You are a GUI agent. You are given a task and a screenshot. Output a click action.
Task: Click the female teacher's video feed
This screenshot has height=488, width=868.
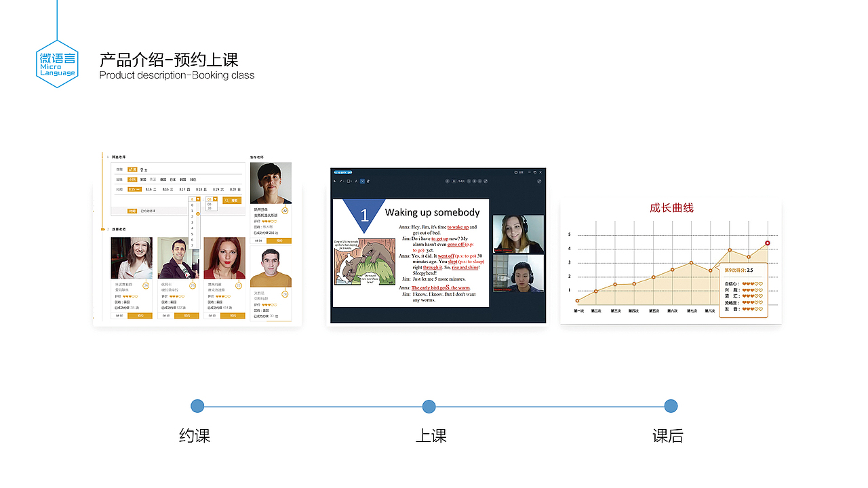click(519, 234)
